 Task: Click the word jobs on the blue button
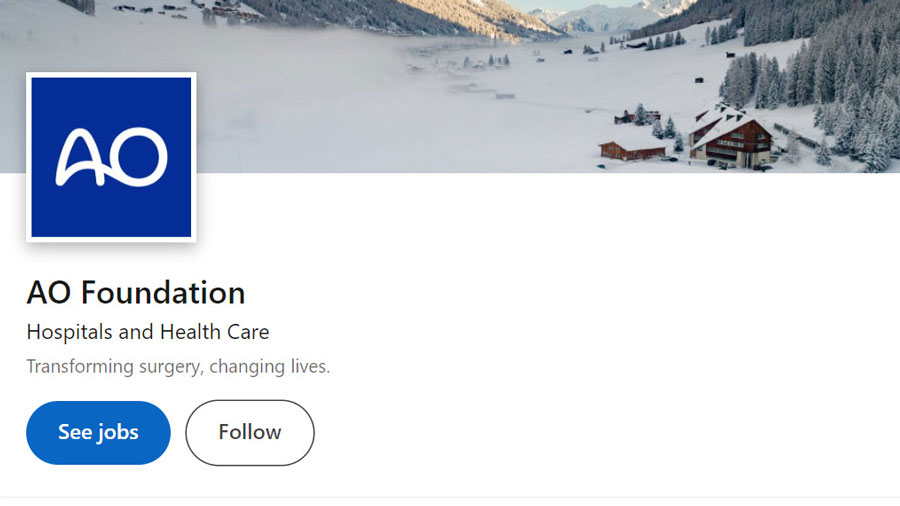(x=118, y=433)
